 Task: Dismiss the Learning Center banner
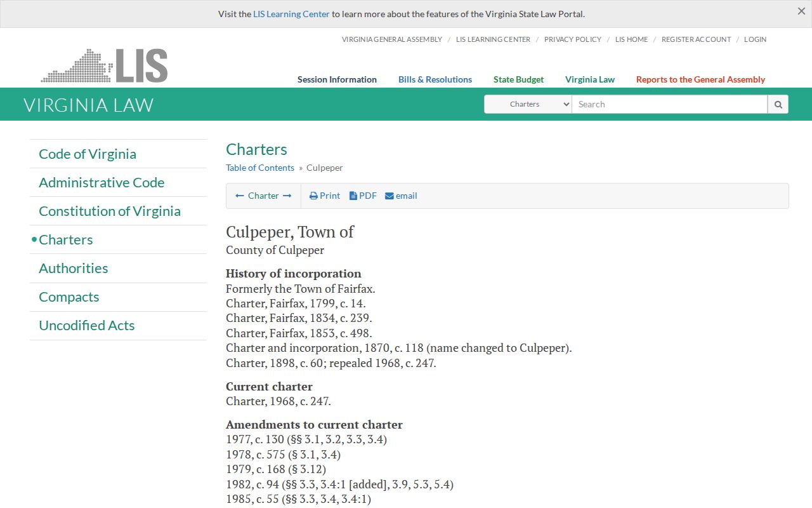(801, 11)
